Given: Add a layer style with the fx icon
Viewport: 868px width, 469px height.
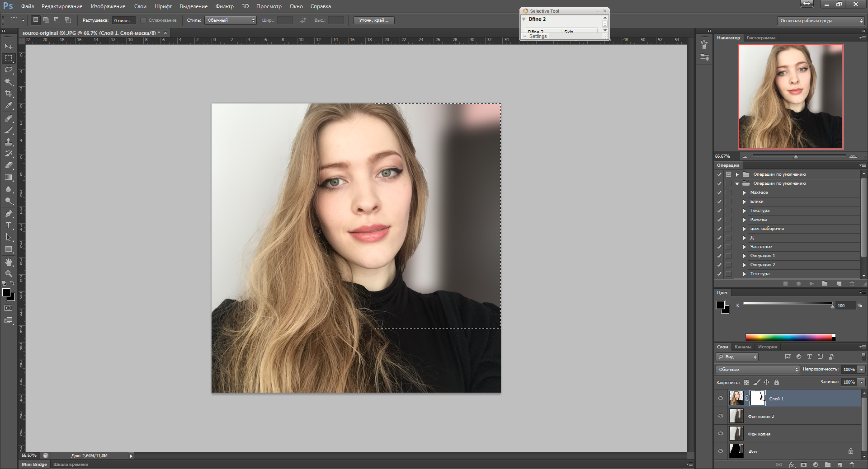Looking at the screenshot, I should point(792,464).
